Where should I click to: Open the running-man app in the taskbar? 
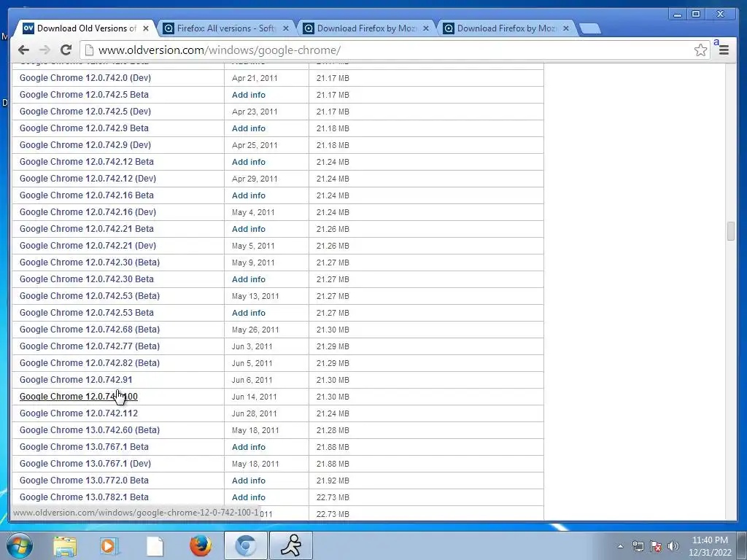291,545
